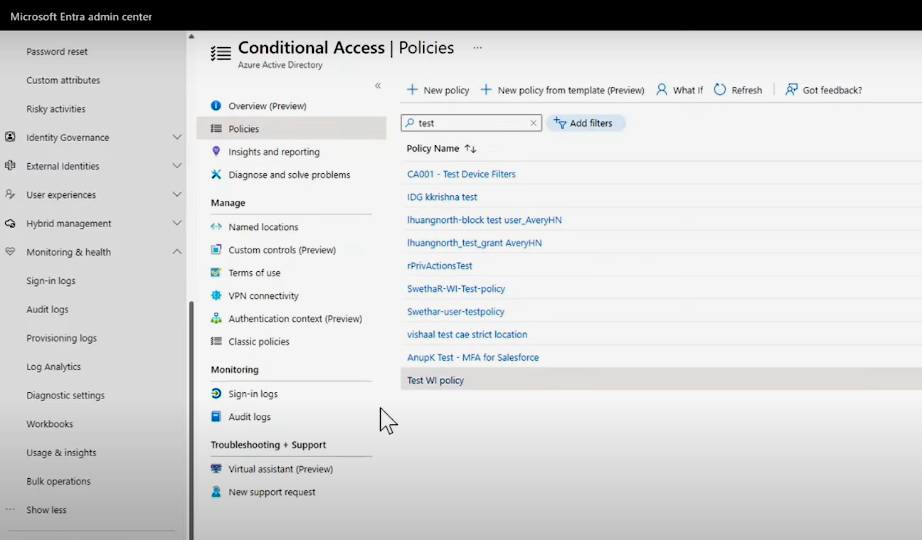Expand Identity Governance section
The height and width of the screenshot is (540, 922).
tap(176, 137)
